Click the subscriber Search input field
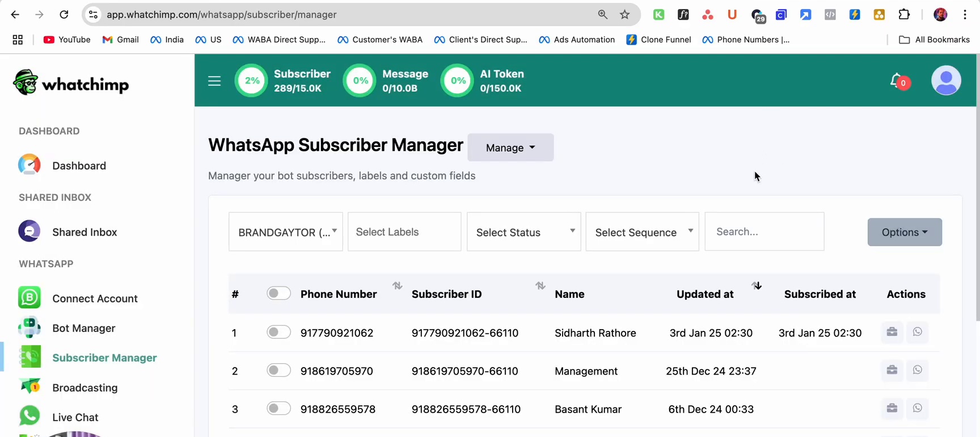 coord(764,232)
